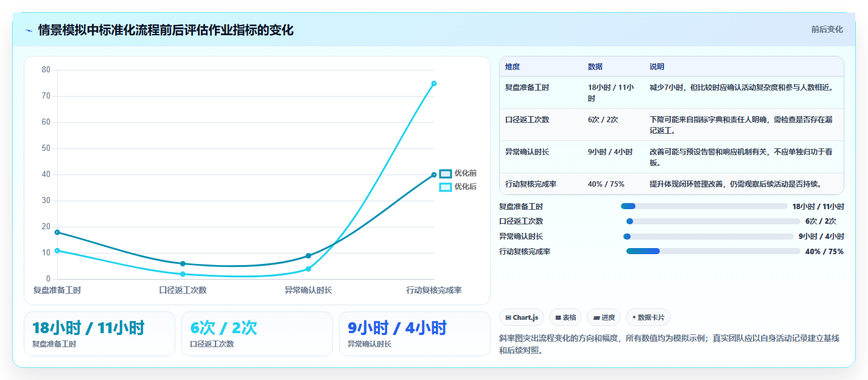
Task: Click the y-axis value 80
Action: (46, 69)
